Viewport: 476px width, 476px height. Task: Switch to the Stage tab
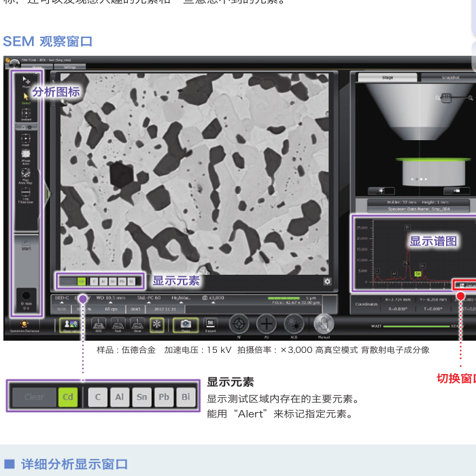pos(387,78)
